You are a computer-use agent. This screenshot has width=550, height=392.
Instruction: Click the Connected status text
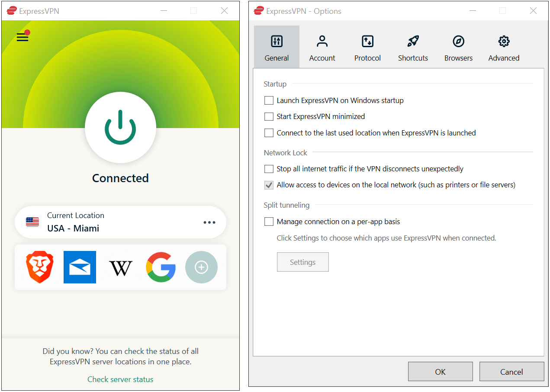[120, 178]
